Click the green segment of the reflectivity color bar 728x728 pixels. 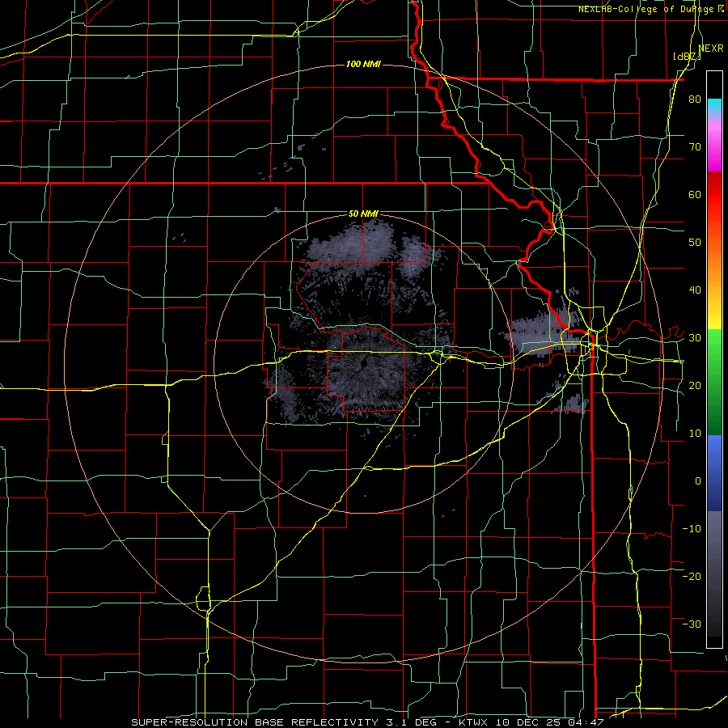714,383
